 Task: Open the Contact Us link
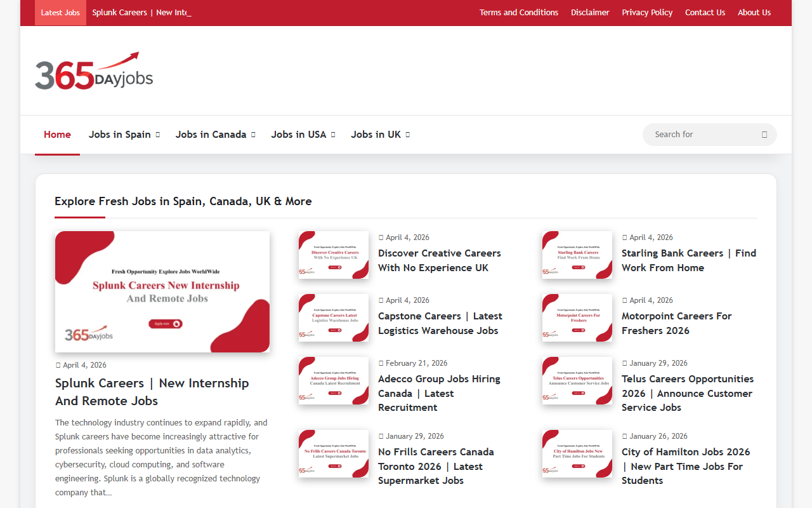pos(705,13)
